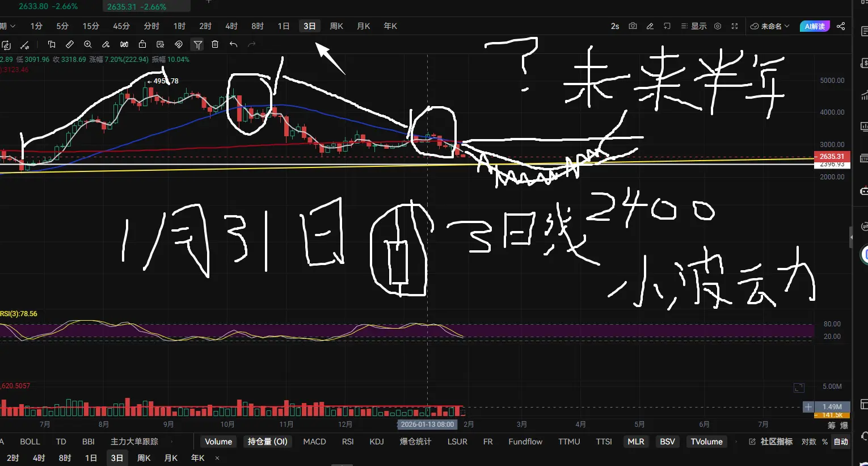Select the bottom 4时 timeframe tab

[39, 458]
